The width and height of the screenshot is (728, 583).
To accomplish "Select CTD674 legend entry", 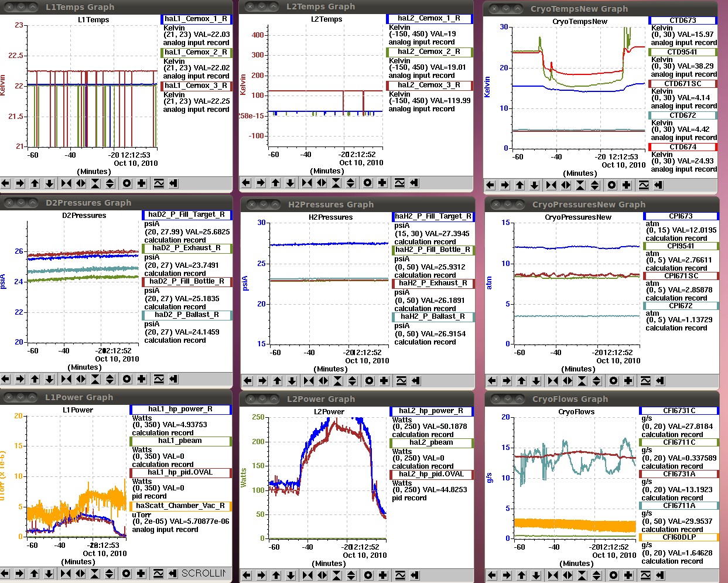I will [x=683, y=147].
